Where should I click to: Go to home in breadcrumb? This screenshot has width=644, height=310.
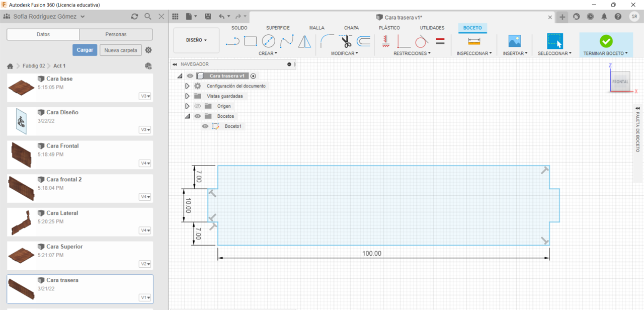(x=10, y=66)
